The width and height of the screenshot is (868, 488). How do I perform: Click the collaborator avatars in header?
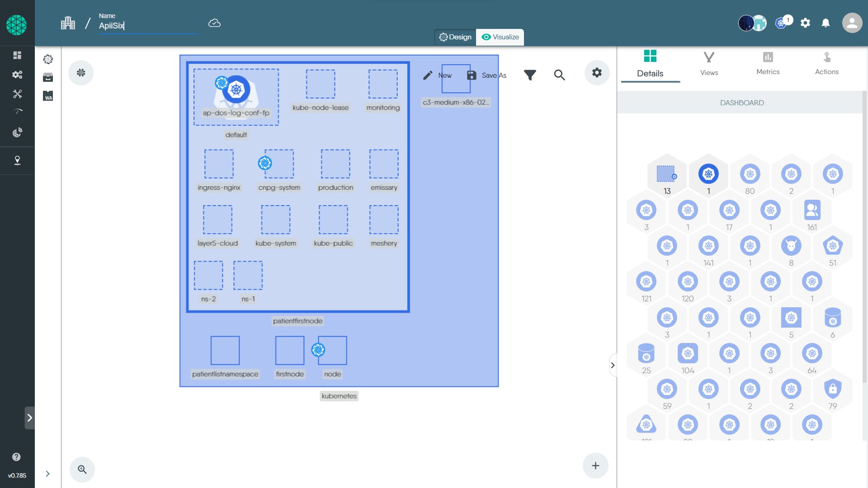[x=753, y=23]
